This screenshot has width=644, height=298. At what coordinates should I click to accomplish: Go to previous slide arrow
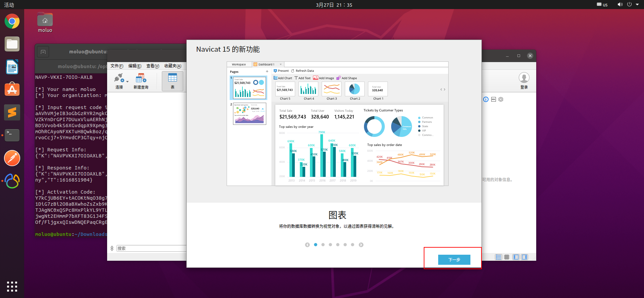(x=307, y=245)
